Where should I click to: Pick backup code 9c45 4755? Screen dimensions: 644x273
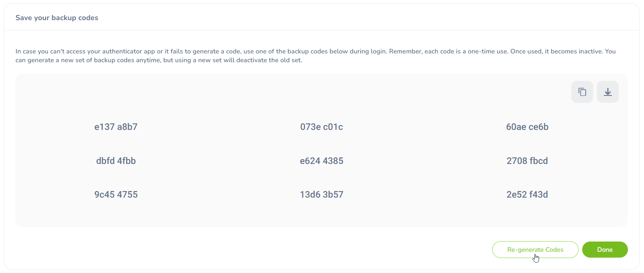point(116,194)
